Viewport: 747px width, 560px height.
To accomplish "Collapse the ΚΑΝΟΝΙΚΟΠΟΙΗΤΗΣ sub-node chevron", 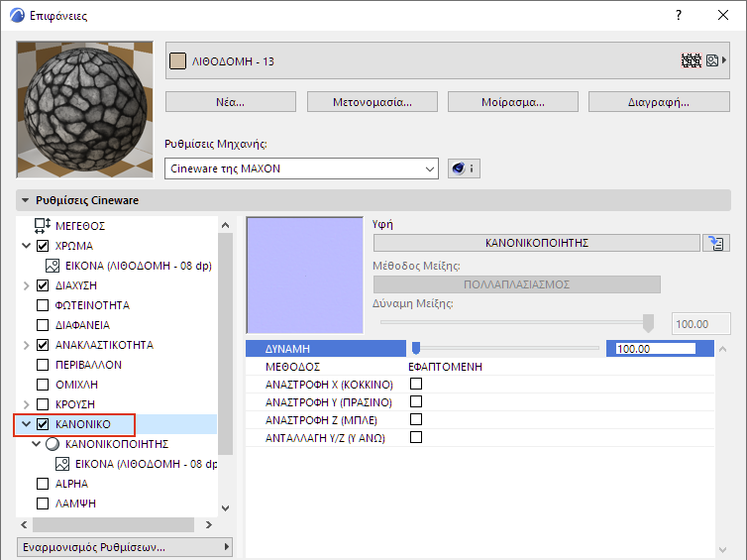I will tap(37, 444).
